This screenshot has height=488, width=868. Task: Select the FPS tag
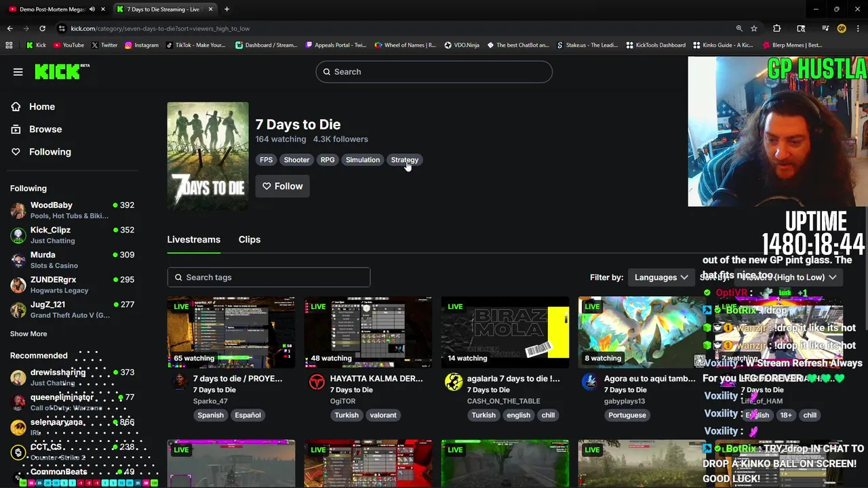(x=266, y=160)
